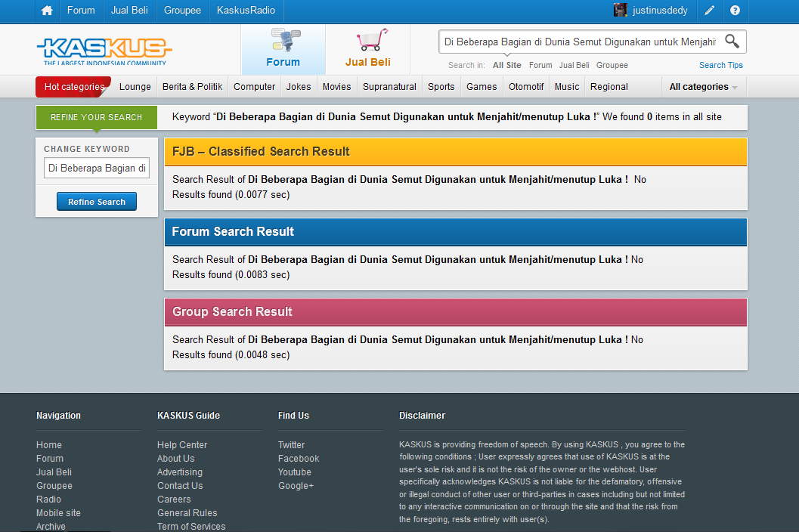
Task: Expand the All categories dropdown
Action: (704, 87)
